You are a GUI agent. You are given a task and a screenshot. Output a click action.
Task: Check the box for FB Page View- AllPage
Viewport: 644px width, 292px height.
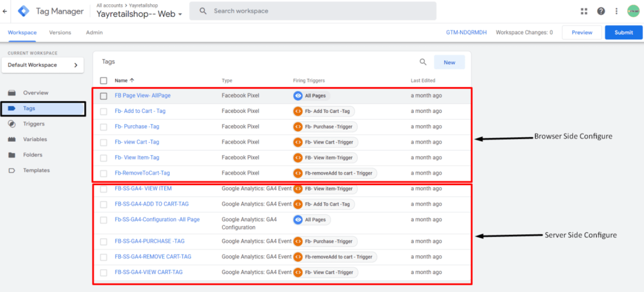[x=103, y=96]
